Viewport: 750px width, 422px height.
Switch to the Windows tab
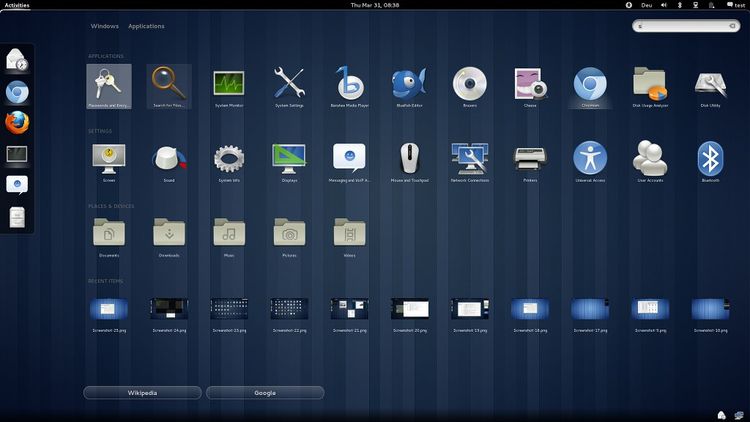click(x=104, y=26)
